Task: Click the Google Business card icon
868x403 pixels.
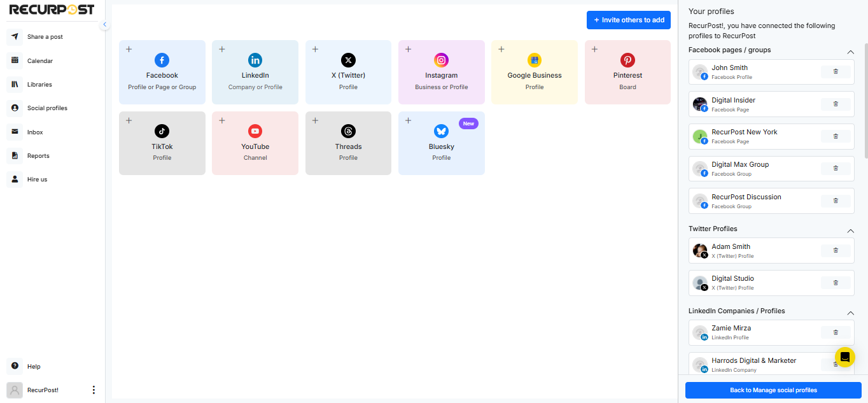Action: coord(535,60)
